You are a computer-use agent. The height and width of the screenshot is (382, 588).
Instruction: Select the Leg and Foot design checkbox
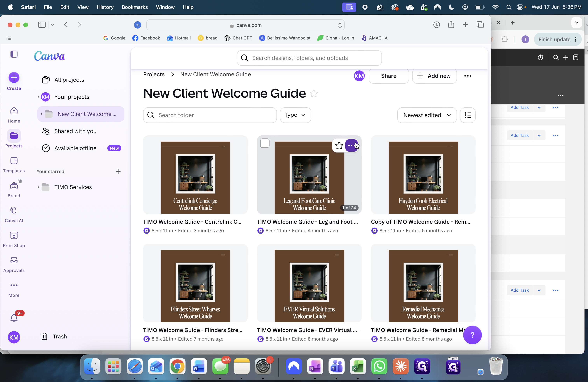pyautogui.click(x=265, y=143)
